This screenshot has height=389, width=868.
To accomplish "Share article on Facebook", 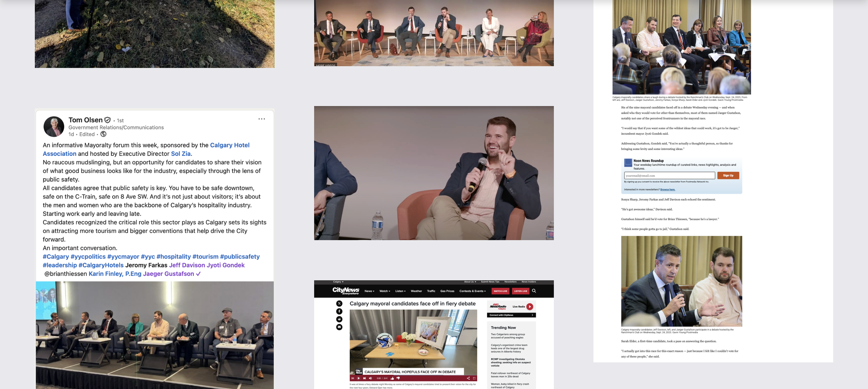I will pos(339,312).
